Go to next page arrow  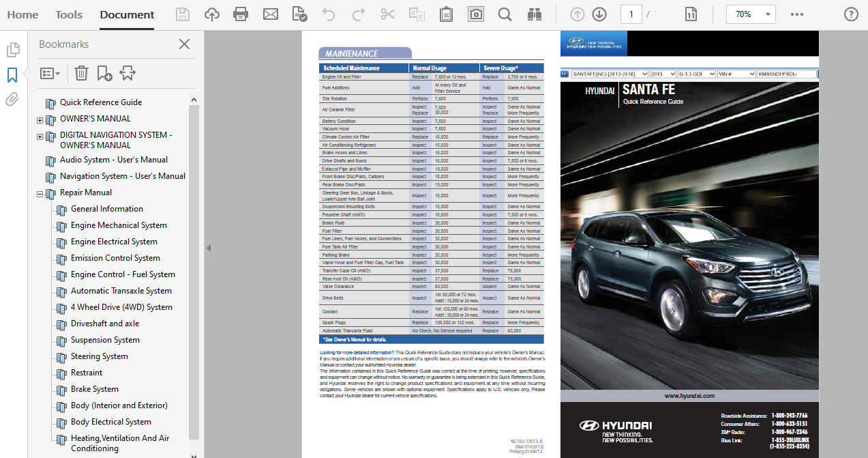[x=599, y=14]
